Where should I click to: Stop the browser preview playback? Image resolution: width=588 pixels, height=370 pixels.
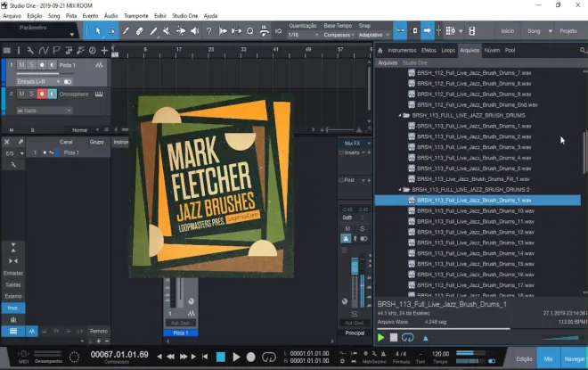pyautogui.click(x=394, y=338)
